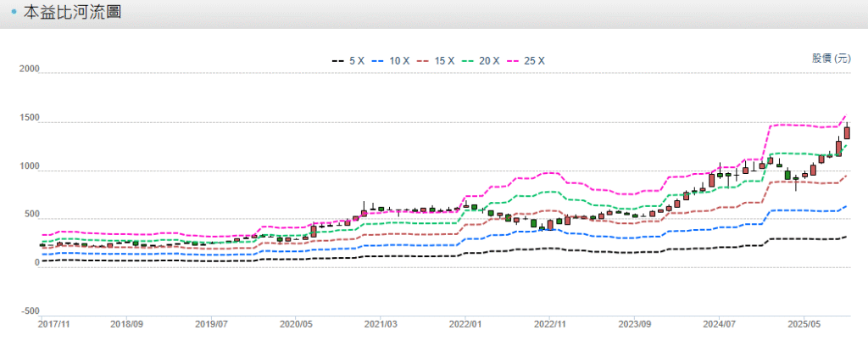Click the black dashed 5 X legend marker
Viewport: 868px width, 347px height.
point(338,61)
